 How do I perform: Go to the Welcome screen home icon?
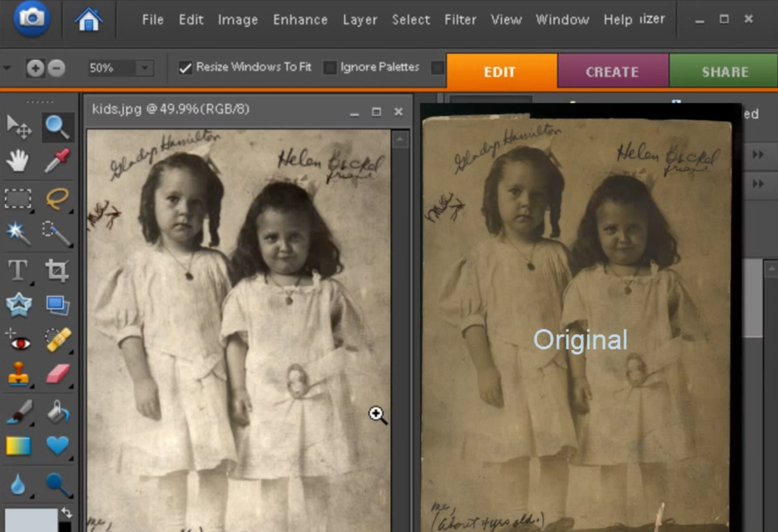click(x=89, y=19)
